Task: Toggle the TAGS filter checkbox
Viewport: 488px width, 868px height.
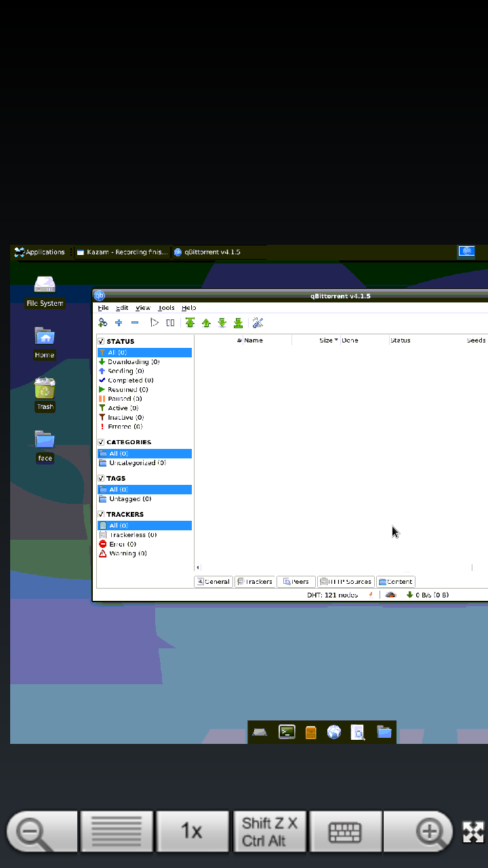Action: (x=101, y=478)
